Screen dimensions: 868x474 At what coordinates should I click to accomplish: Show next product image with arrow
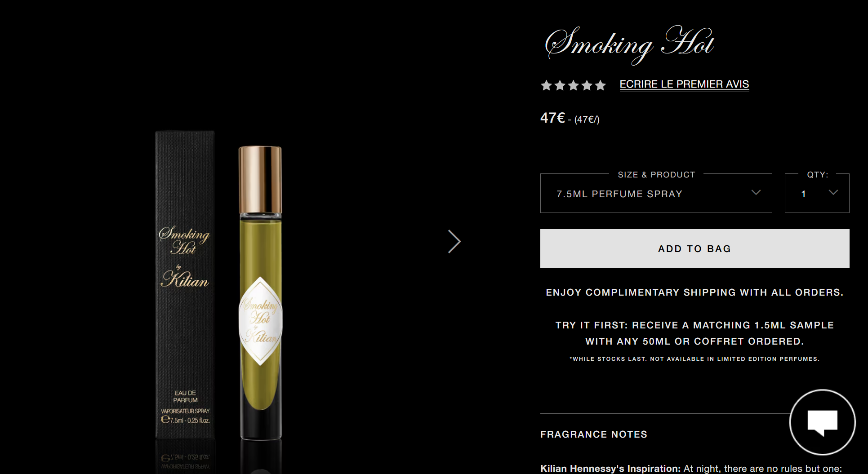(454, 242)
